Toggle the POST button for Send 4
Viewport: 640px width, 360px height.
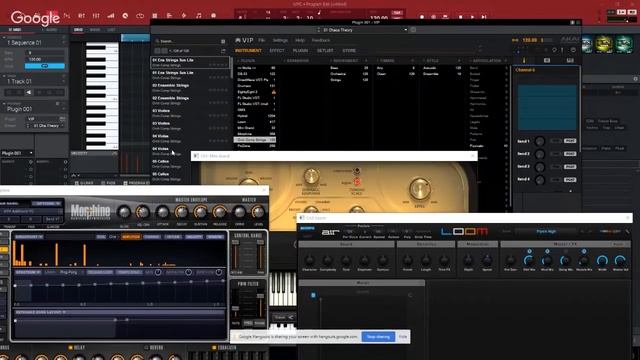click(570, 180)
